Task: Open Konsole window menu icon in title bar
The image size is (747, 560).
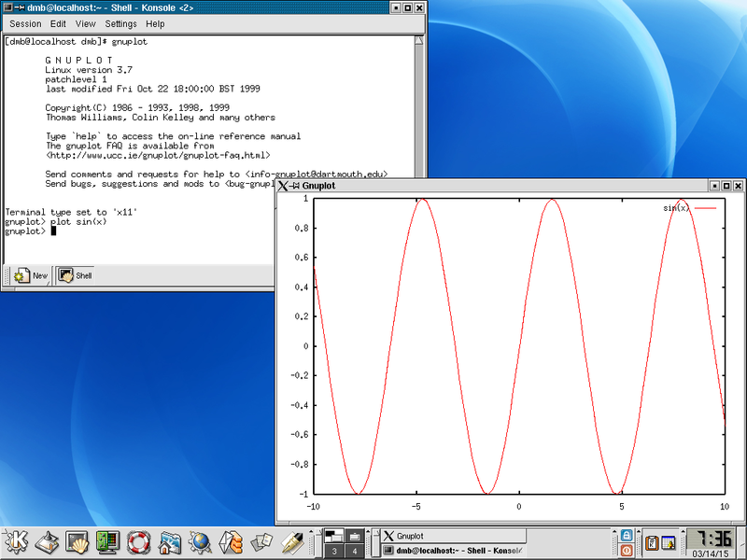Action: pos(7,7)
